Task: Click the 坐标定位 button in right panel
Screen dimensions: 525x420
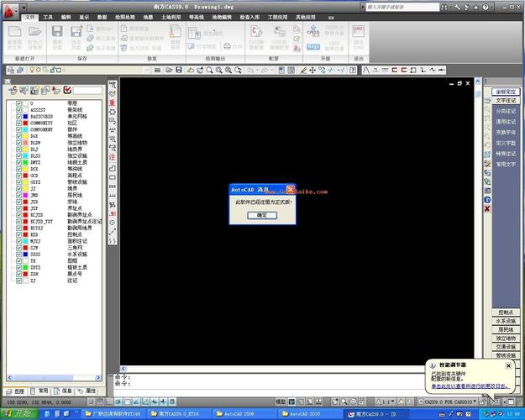Action: (x=506, y=92)
